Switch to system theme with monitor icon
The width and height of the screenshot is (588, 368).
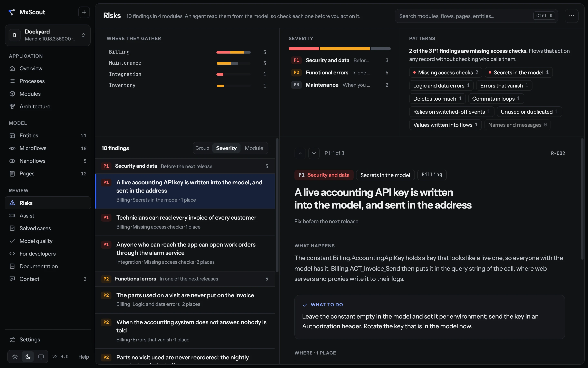click(41, 357)
